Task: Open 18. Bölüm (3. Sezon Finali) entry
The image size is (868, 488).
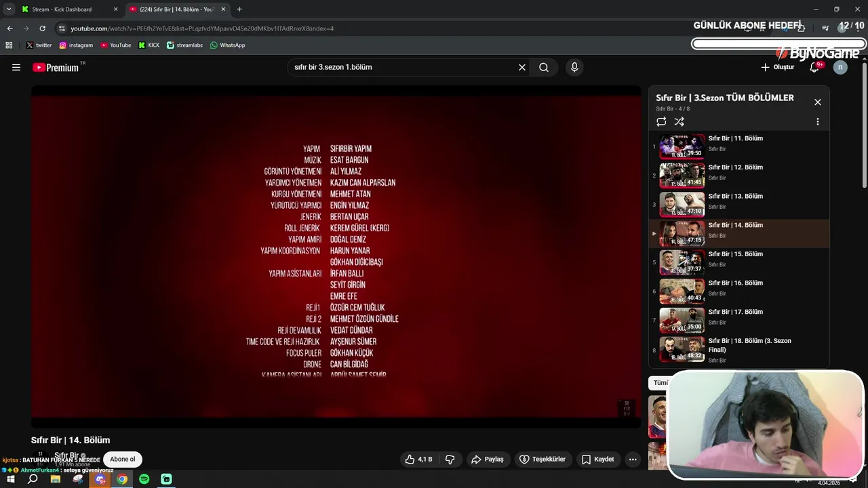Action: click(x=739, y=350)
